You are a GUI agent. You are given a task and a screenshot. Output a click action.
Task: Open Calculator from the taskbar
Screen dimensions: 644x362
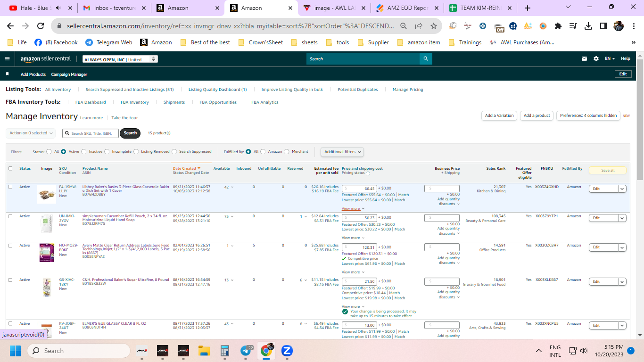[224, 351]
